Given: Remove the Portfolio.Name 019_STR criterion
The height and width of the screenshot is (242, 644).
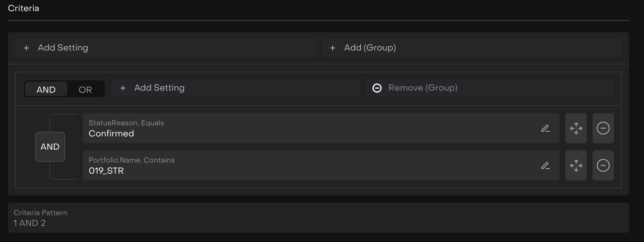Looking at the screenshot, I should [x=603, y=166].
